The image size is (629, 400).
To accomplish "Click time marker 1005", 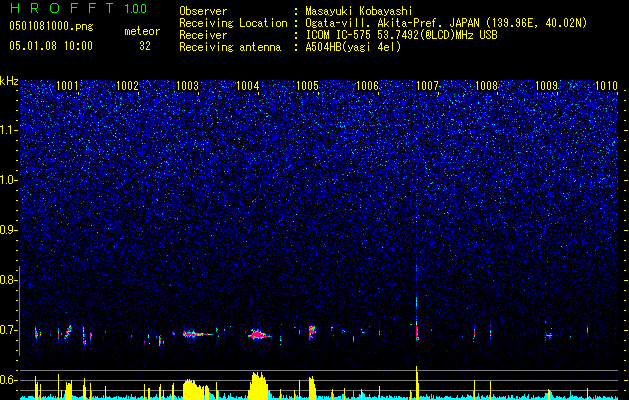I will point(307,85).
